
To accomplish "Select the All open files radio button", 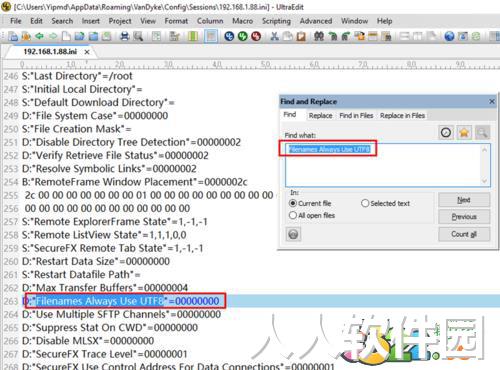I will coord(293,215).
